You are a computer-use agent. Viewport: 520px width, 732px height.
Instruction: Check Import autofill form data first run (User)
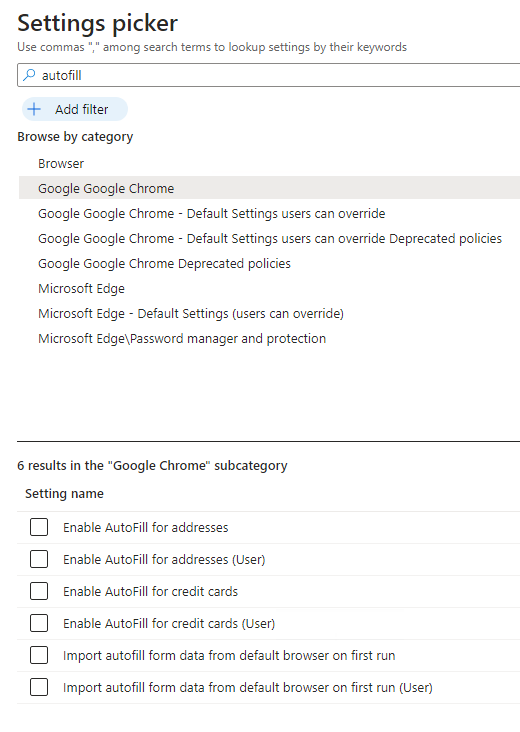(39, 687)
